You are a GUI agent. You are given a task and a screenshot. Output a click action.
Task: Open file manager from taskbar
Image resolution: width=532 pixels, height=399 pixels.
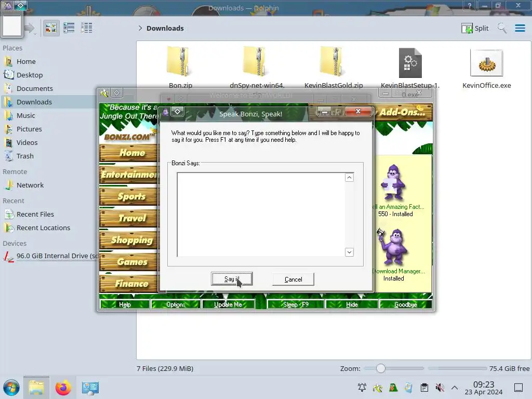click(x=36, y=388)
